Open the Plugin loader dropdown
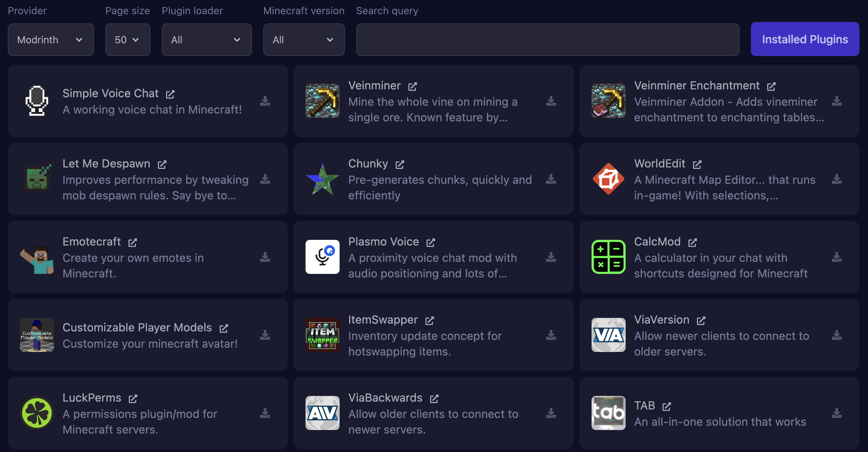This screenshot has width=868, height=452. pyautogui.click(x=207, y=40)
